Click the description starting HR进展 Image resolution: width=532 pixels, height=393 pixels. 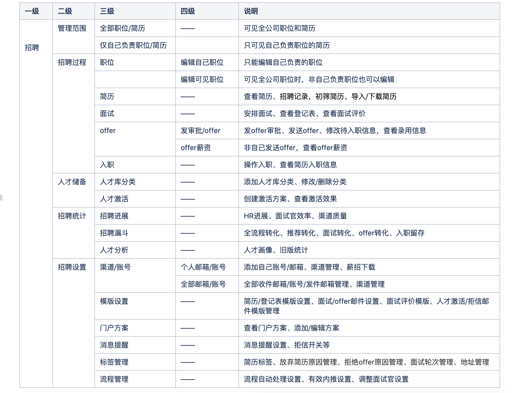[x=295, y=216]
